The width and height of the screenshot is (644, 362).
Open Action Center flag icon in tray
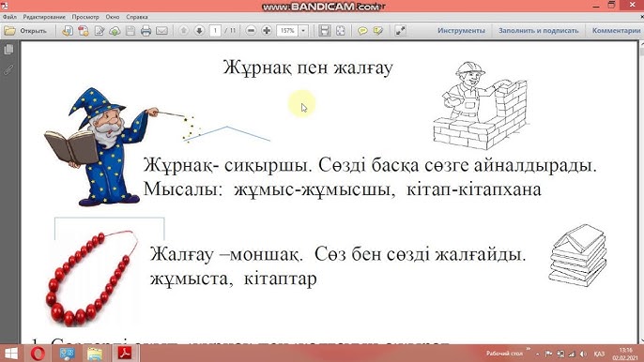(548, 354)
